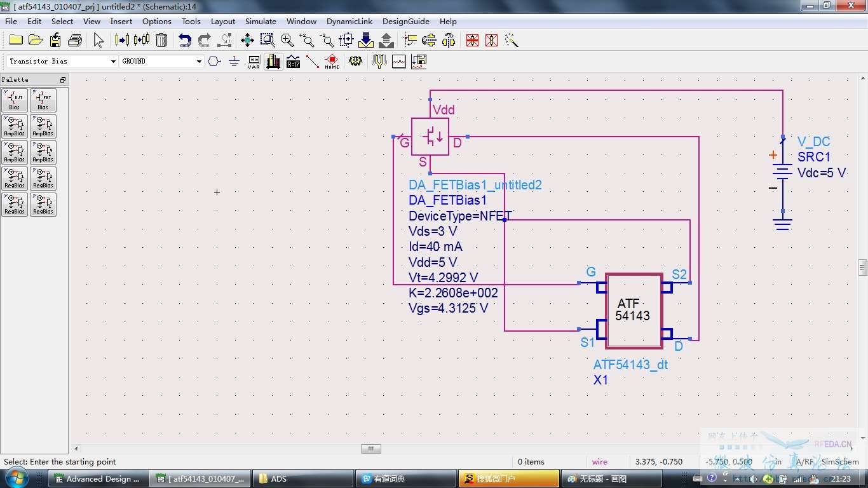The image size is (868, 488).
Task: Click the horizontal scrollbar left arrow
Action: (x=76, y=449)
